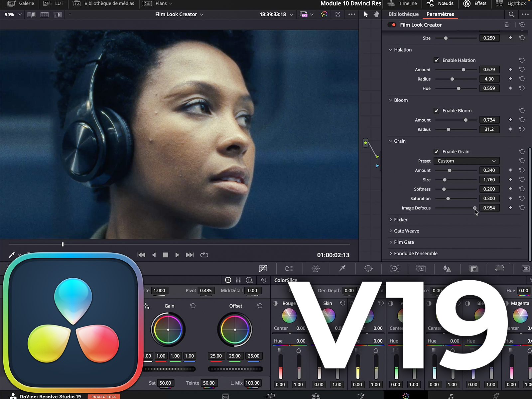Reset the Gain color wheel
532x399 pixels.
coord(193,306)
